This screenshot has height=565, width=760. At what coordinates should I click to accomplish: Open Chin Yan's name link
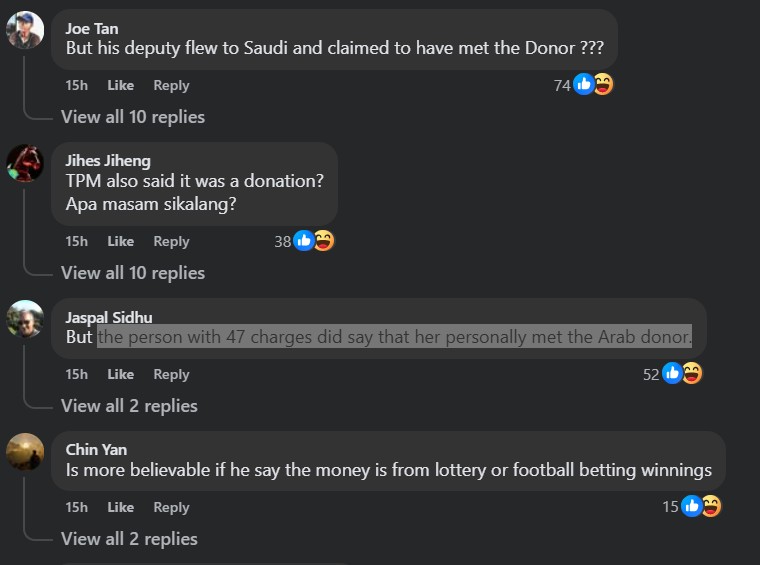(96, 450)
